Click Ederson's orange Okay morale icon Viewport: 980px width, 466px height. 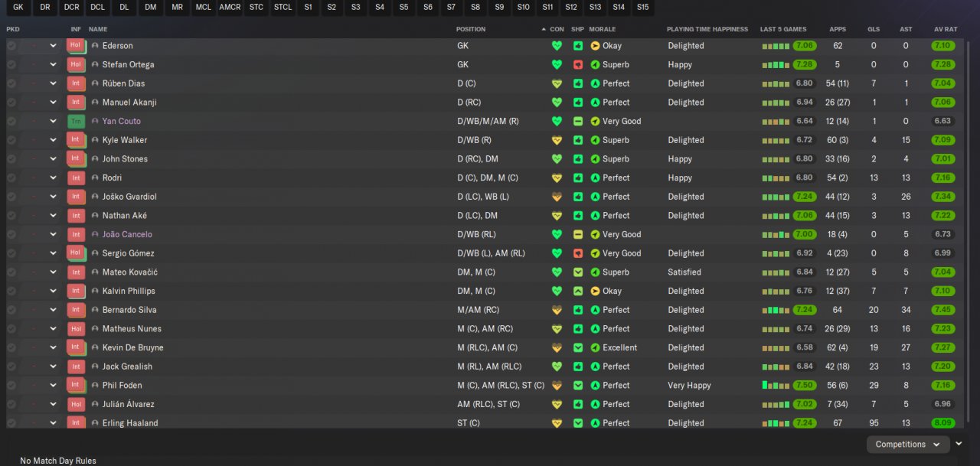pyautogui.click(x=595, y=46)
